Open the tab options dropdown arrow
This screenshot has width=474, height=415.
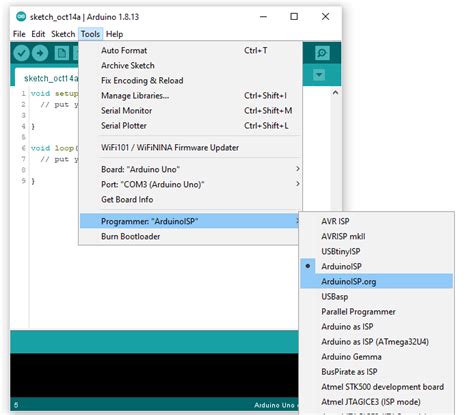pyautogui.click(x=319, y=75)
